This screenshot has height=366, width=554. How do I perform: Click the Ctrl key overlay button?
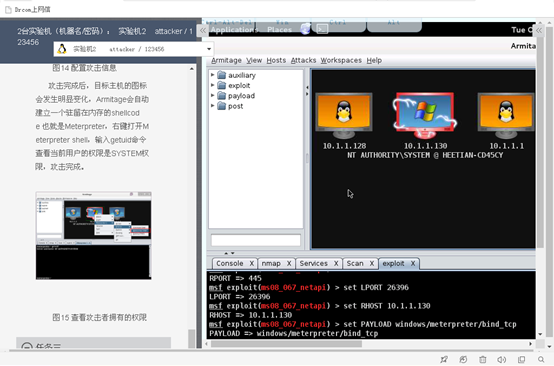[338, 25]
